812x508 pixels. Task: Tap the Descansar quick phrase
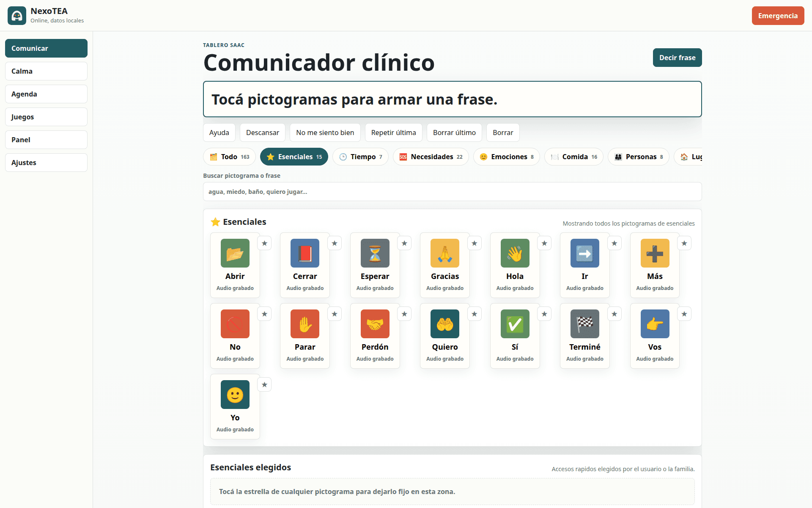(263, 133)
